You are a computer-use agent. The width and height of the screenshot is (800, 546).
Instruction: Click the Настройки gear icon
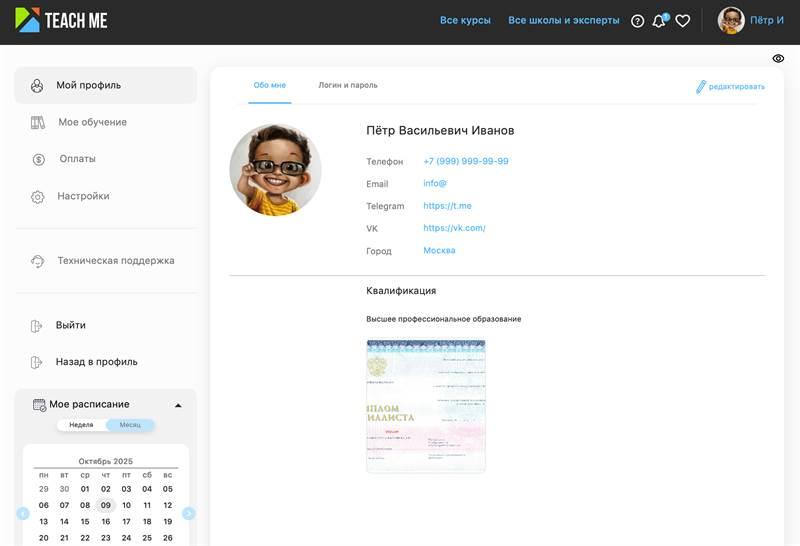[38, 197]
